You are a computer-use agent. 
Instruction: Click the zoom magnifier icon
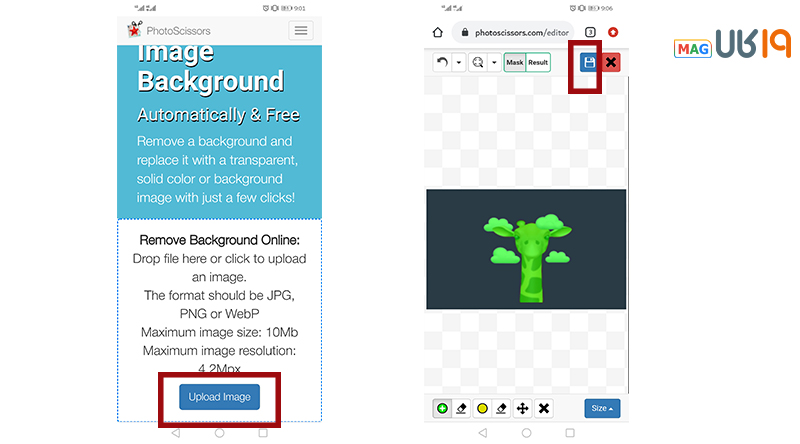[478, 62]
